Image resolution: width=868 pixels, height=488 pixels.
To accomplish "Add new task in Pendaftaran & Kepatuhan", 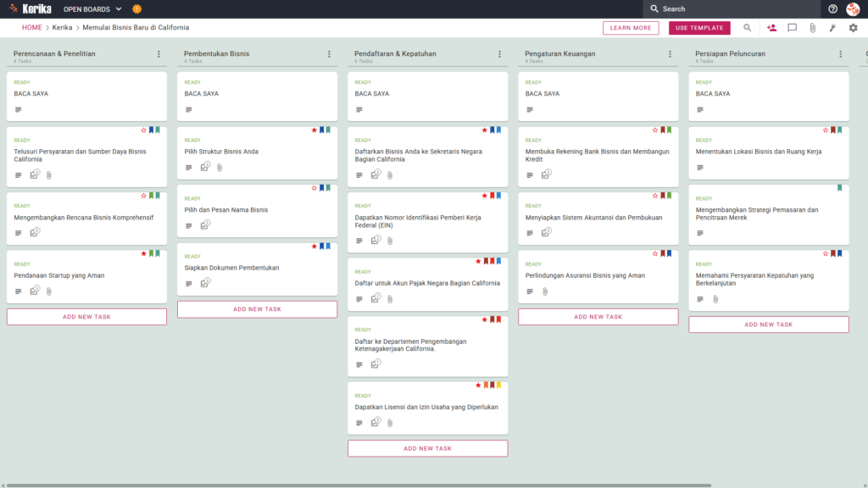I will click(428, 449).
